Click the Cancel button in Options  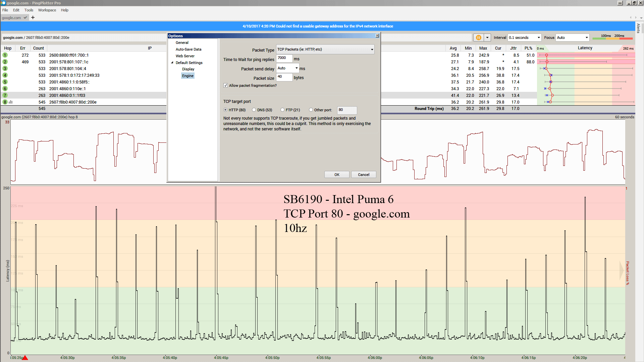click(364, 175)
